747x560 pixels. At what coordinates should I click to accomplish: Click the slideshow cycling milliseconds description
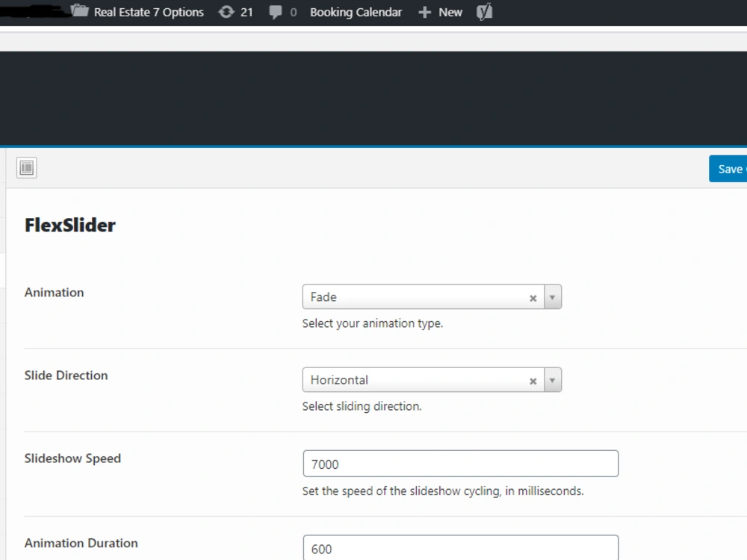442,491
